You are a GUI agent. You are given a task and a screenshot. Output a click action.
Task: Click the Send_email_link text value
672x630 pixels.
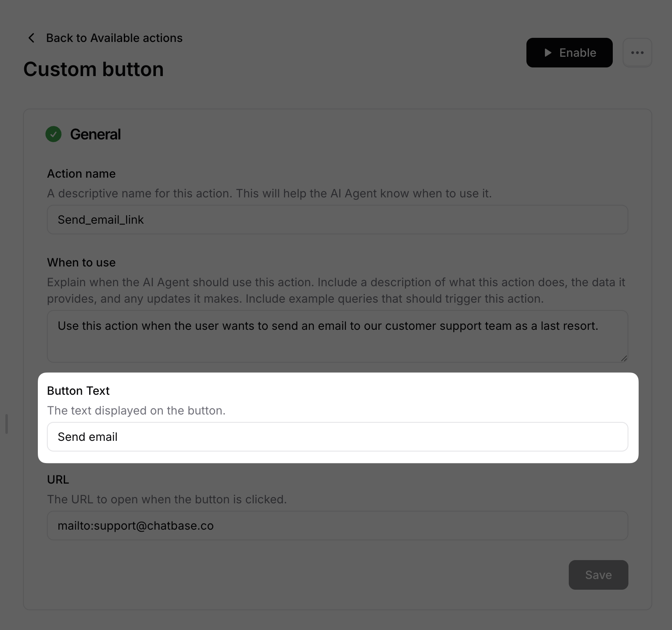click(100, 220)
